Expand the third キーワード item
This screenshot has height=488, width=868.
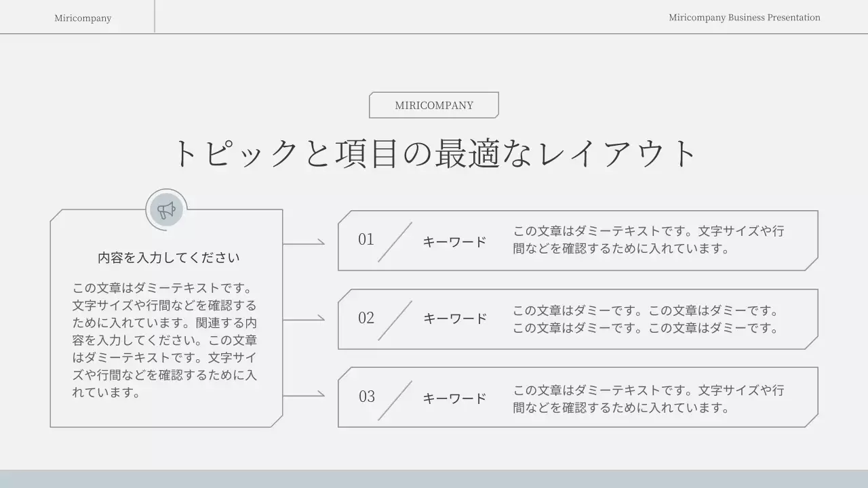pos(454,399)
